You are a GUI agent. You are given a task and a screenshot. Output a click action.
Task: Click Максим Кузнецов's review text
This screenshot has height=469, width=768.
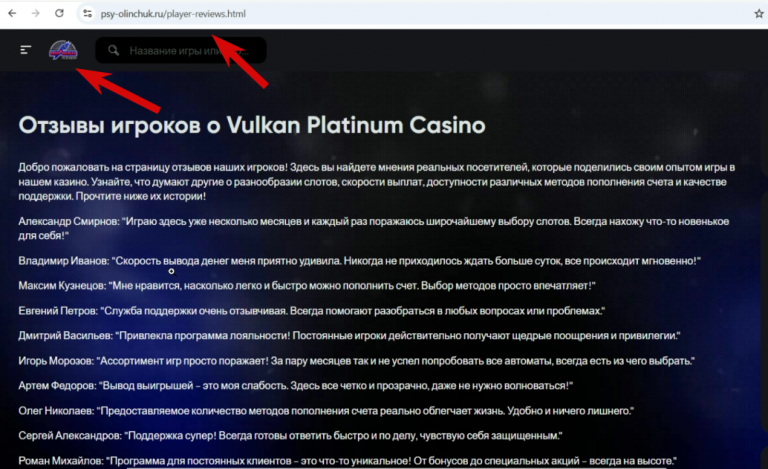pos(307,285)
